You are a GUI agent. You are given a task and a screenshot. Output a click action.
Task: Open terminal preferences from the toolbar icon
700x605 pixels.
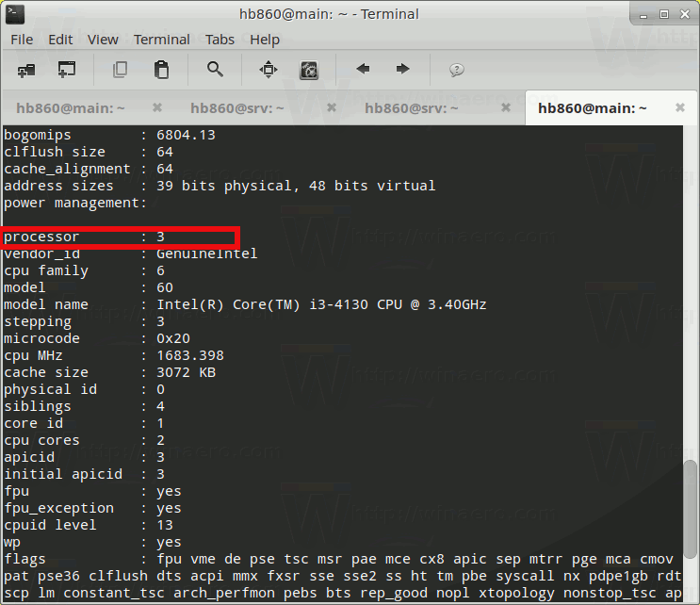[308, 69]
